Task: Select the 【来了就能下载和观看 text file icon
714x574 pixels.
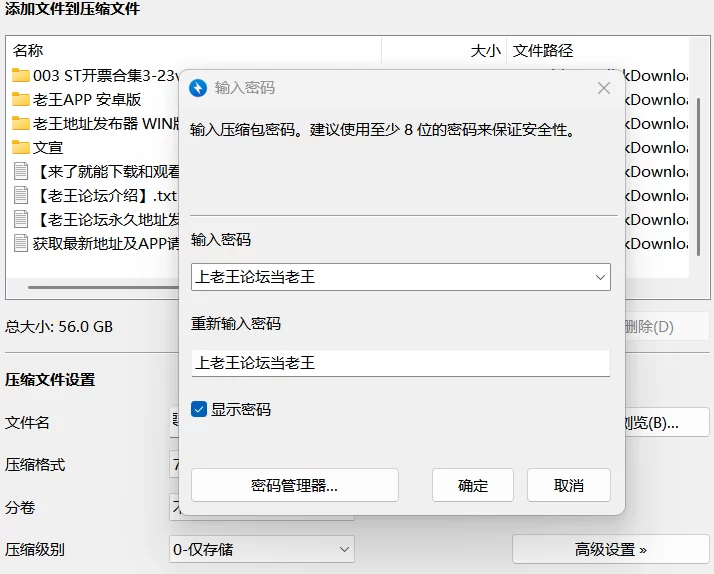Action: 21,171
